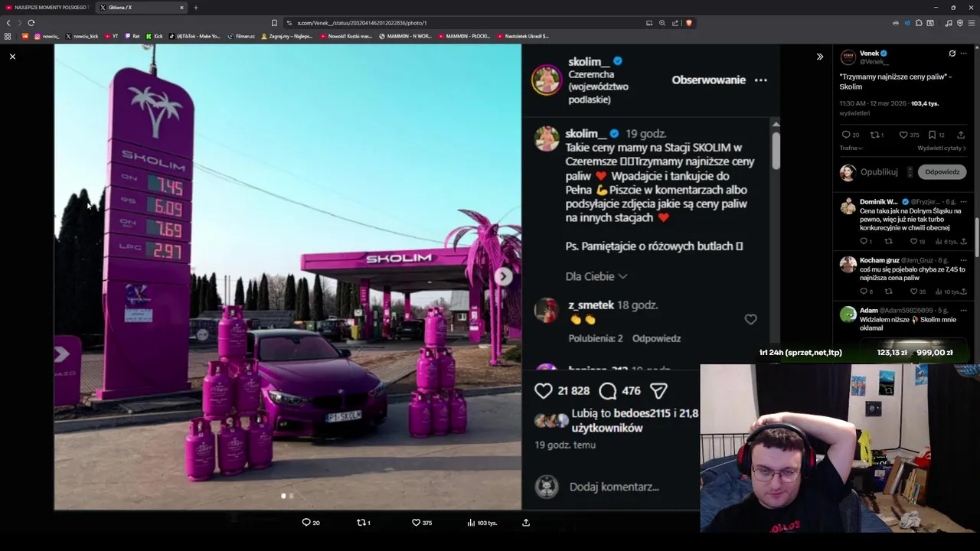This screenshot has width=980, height=551.
Task: Open Brave shields icon
Action: pos(688,23)
